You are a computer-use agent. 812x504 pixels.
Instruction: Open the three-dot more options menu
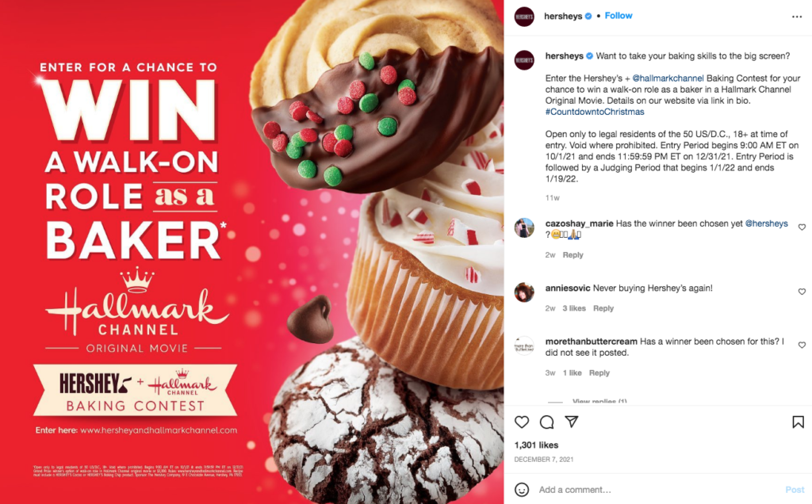pyautogui.click(x=796, y=17)
